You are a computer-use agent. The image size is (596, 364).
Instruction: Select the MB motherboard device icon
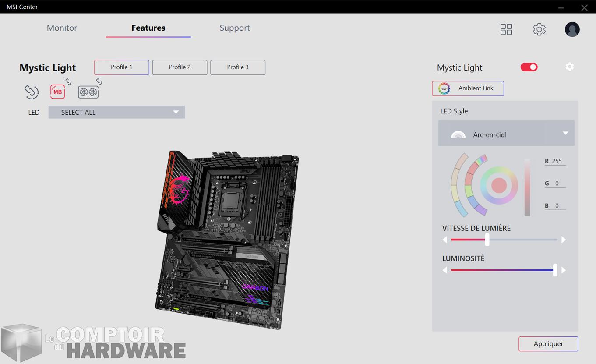57,92
